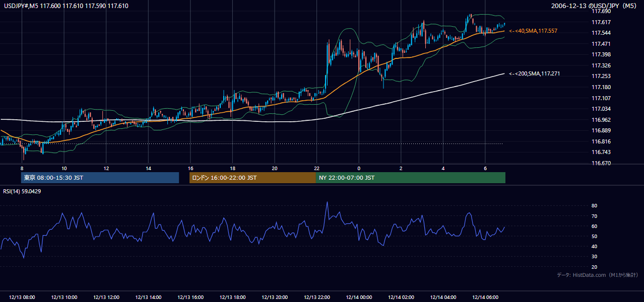Screen dimensions: 644x302
Task: Click price axis value 116.670
Action: [601, 163]
